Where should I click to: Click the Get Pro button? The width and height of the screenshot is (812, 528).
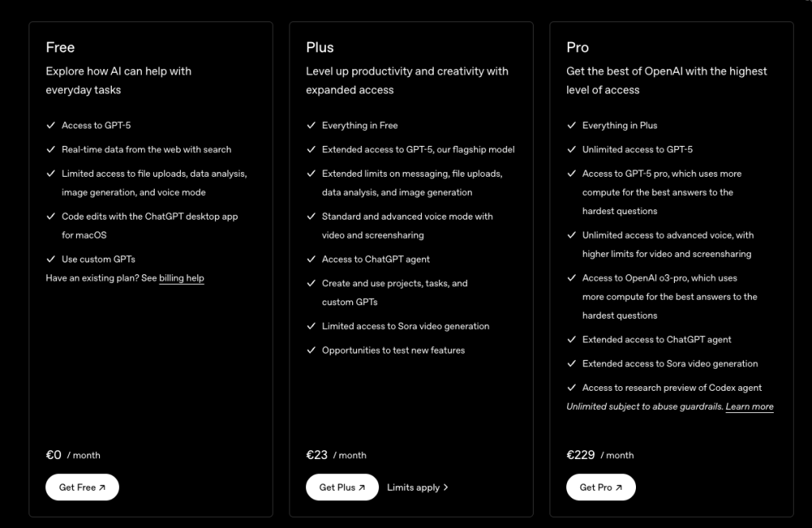[601, 488]
